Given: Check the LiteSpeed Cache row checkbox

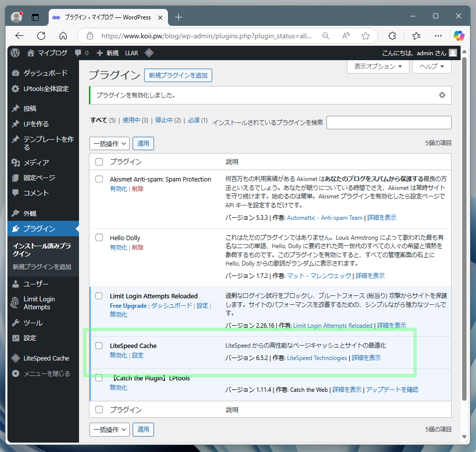Looking at the screenshot, I should tap(99, 346).
